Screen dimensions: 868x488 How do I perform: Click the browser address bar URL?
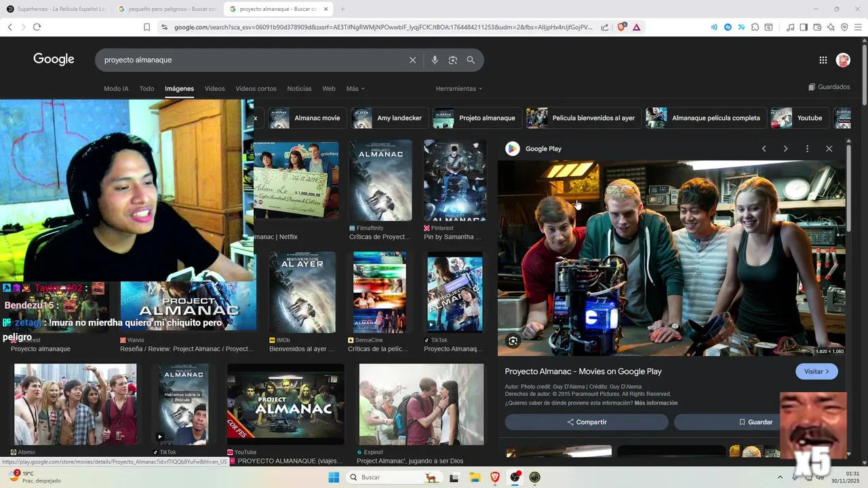pyautogui.click(x=383, y=27)
